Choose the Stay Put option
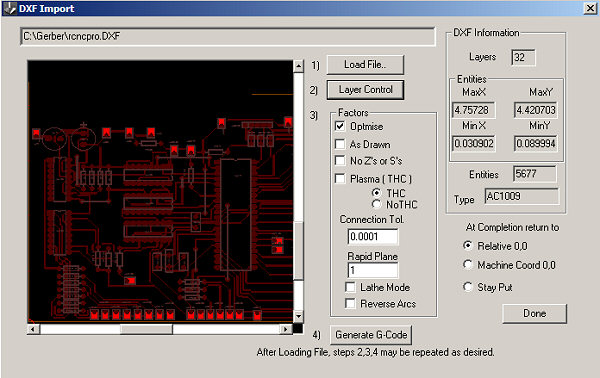600x378 pixels. 468,287
